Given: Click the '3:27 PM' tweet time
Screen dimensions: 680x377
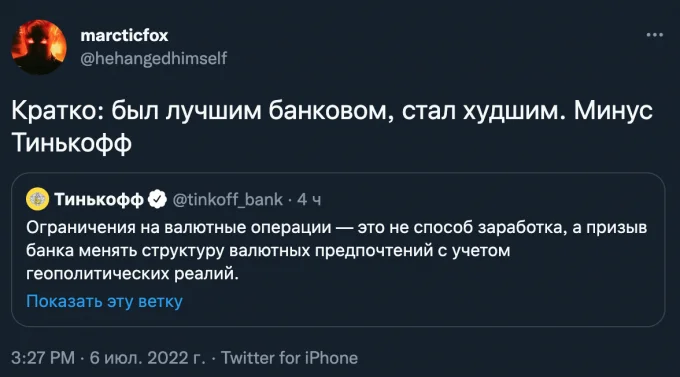Looking at the screenshot, I should coord(43,358).
